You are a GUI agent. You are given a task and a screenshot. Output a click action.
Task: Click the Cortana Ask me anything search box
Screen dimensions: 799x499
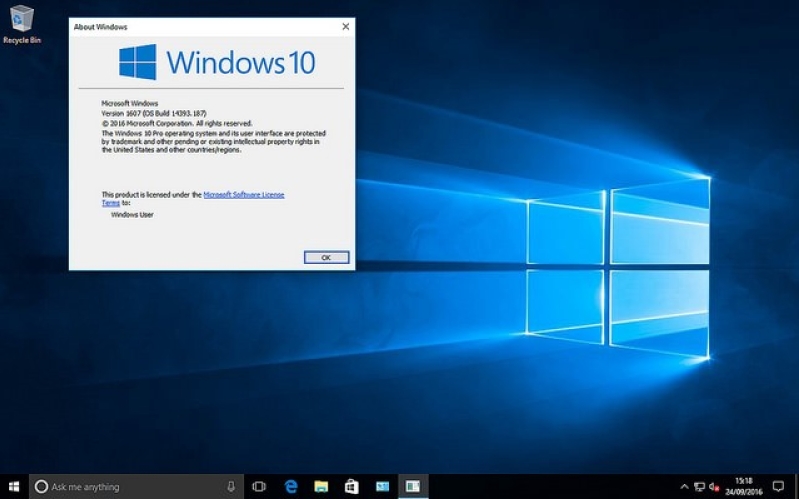pyautogui.click(x=137, y=487)
